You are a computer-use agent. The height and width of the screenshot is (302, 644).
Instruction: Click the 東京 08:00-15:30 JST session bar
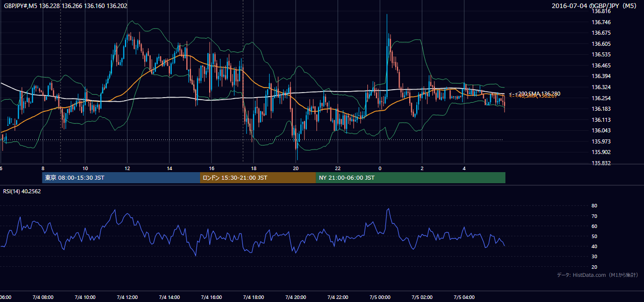(121, 178)
